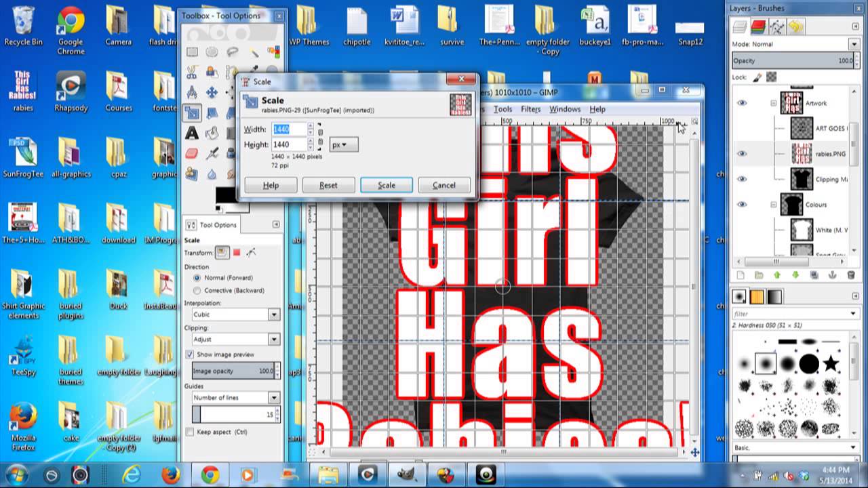Set transform target to path
The image size is (868, 488).
252,253
